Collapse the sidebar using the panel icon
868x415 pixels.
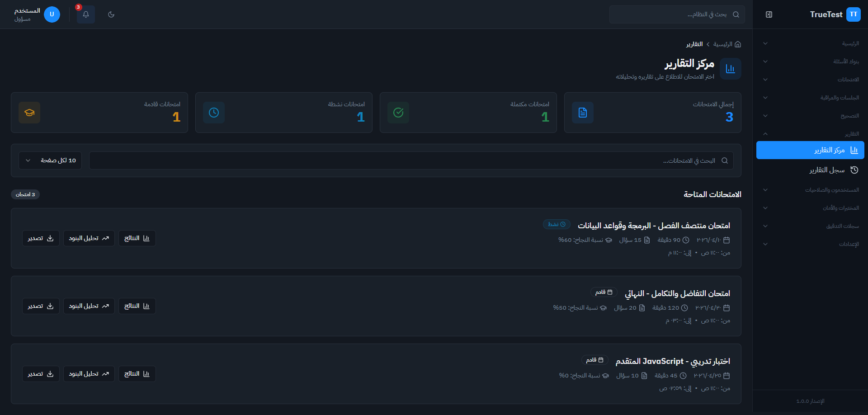769,14
